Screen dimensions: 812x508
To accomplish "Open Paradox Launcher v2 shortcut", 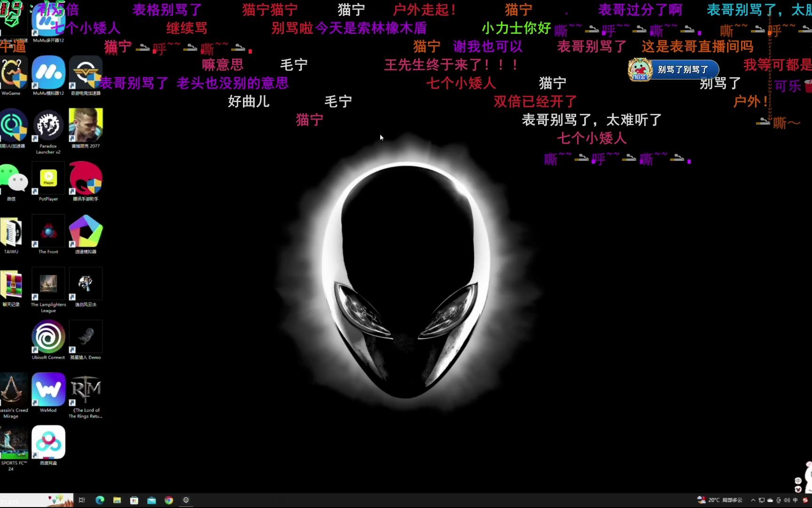I will (48, 132).
